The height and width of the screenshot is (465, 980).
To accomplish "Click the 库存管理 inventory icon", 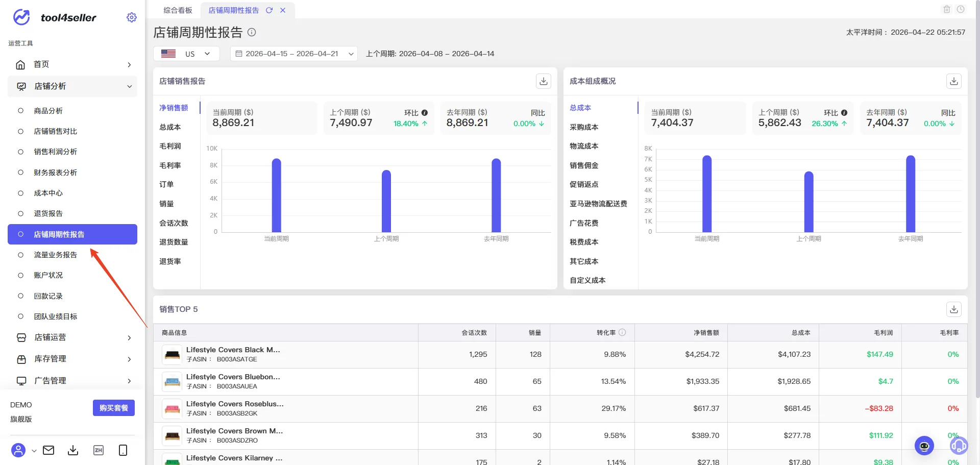I will 21,359.
